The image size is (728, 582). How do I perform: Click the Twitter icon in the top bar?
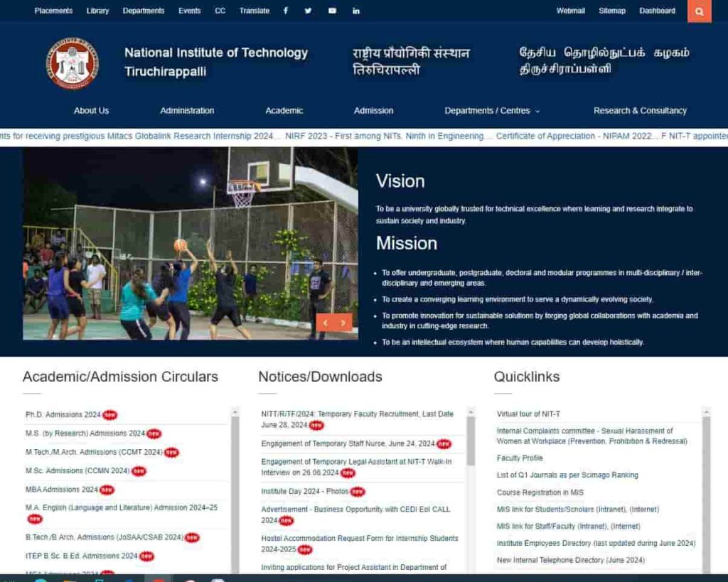[x=308, y=11]
